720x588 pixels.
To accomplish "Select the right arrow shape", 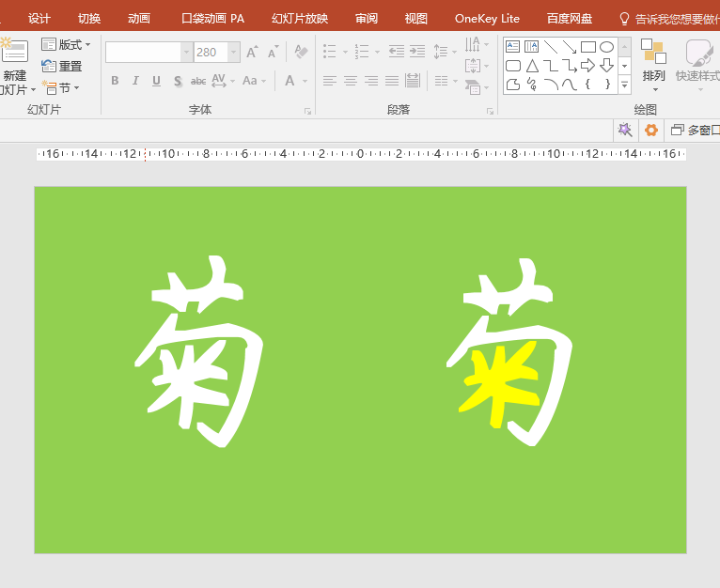I will pyautogui.click(x=587, y=66).
